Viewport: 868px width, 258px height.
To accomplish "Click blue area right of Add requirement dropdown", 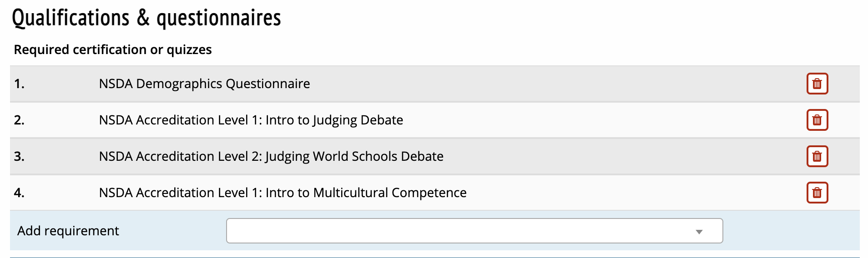I will [x=791, y=231].
